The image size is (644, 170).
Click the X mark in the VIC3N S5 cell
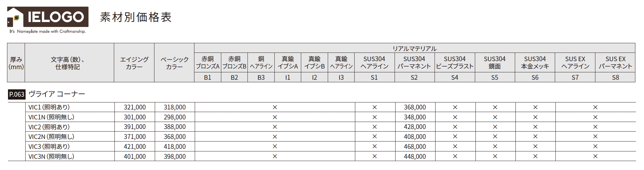[x=495, y=156]
